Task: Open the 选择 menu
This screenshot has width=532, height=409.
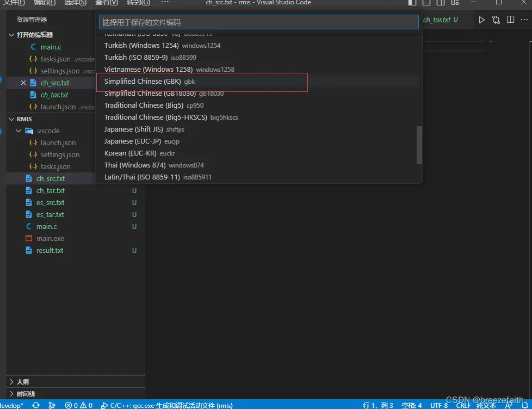Action: point(75,3)
